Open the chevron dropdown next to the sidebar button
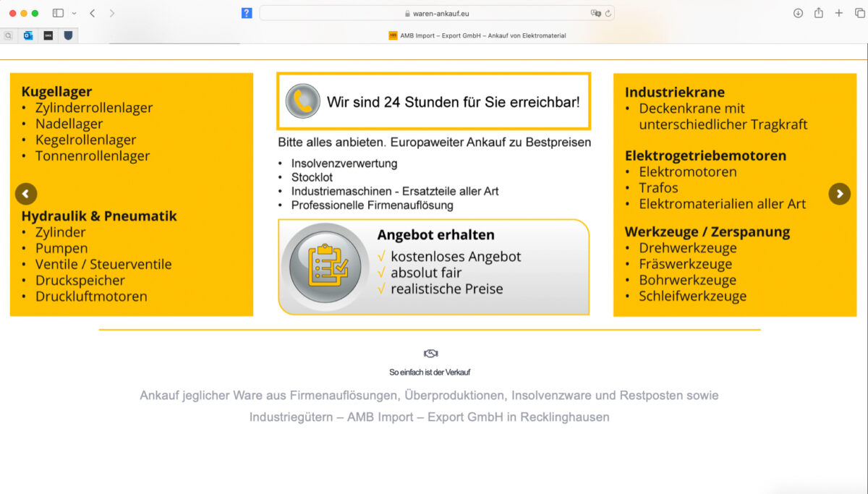Screen dimensions: 868x494 coord(72,13)
